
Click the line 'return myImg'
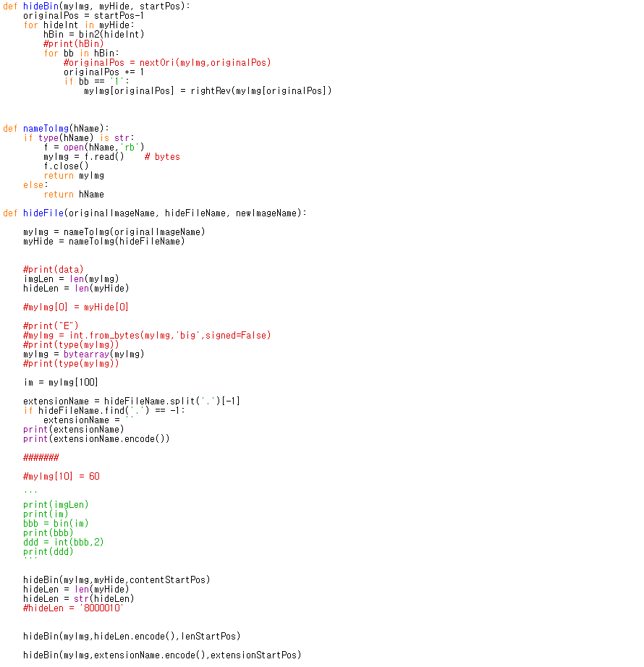pyautogui.click(x=74, y=175)
